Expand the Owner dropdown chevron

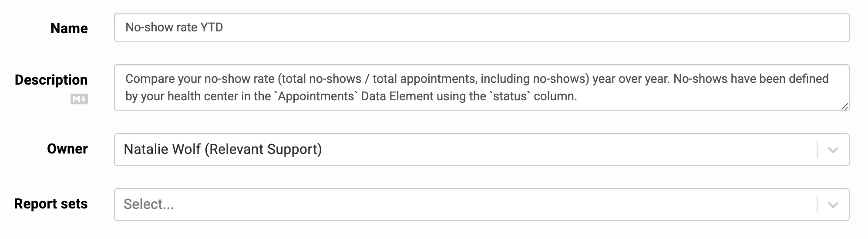pyautogui.click(x=833, y=150)
